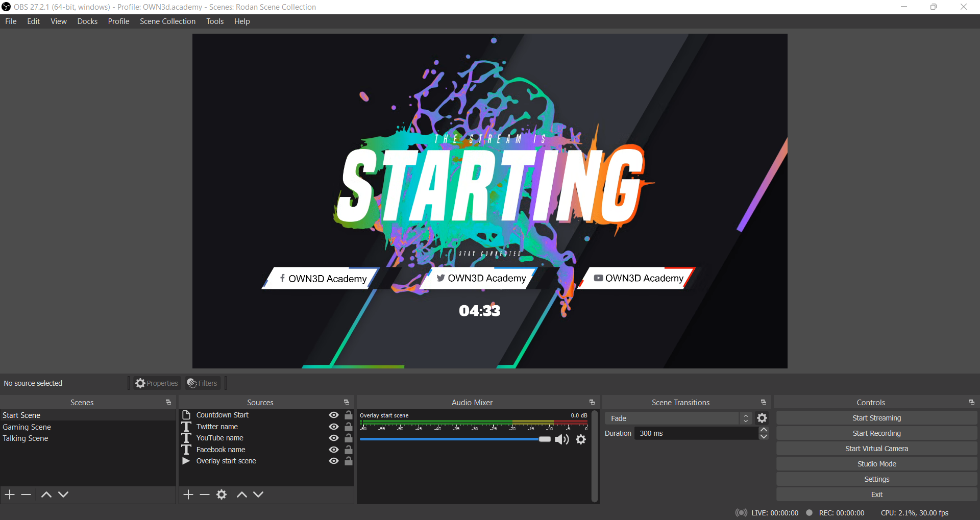The width and height of the screenshot is (980, 520).
Task: Decrease transition duration with down arrow
Action: tap(764, 437)
